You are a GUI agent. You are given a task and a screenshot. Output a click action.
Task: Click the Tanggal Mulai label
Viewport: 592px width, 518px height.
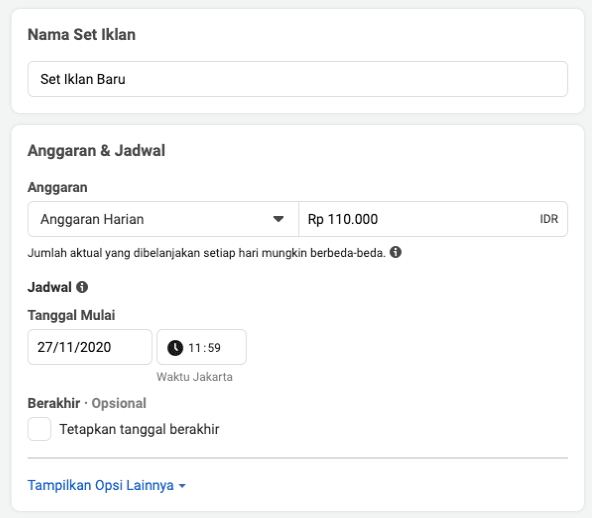pos(71,315)
